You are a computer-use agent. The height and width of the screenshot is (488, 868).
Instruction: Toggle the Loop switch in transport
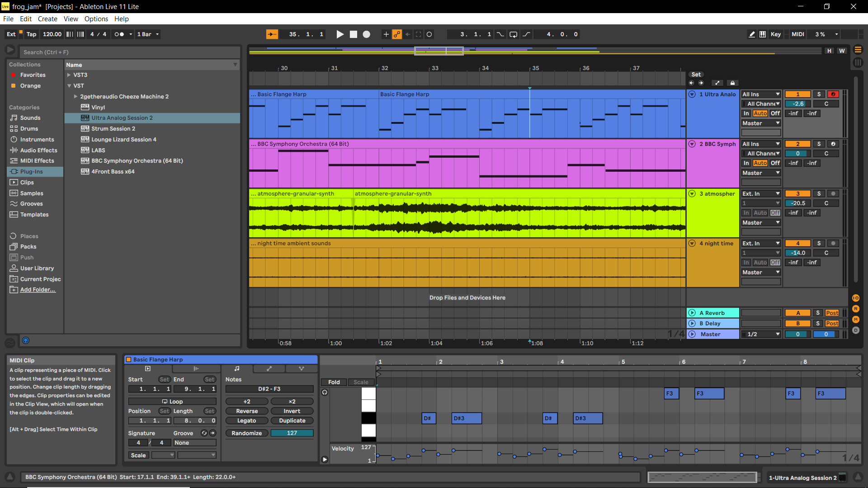pyautogui.click(x=514, y=34)
